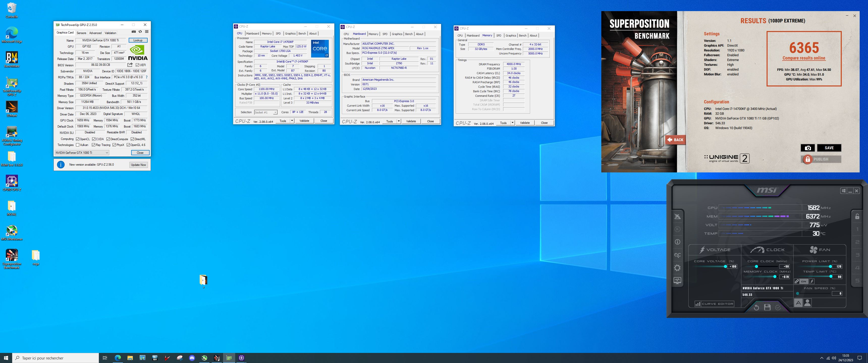Switch to the Sensors tab in GPU-Z
This screenshot has width=868, height=363.
point(81,33)
